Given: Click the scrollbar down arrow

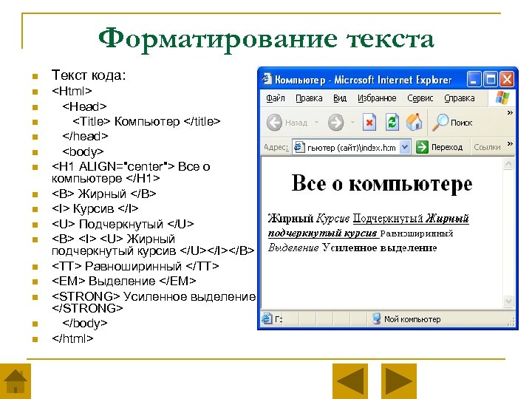Looking at the screenshot, I should tap(508, 301).
